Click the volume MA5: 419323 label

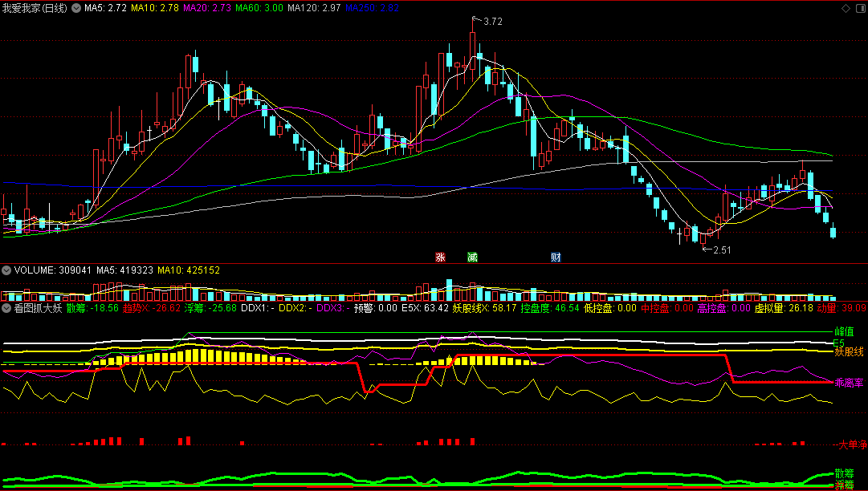coord(125,270)
